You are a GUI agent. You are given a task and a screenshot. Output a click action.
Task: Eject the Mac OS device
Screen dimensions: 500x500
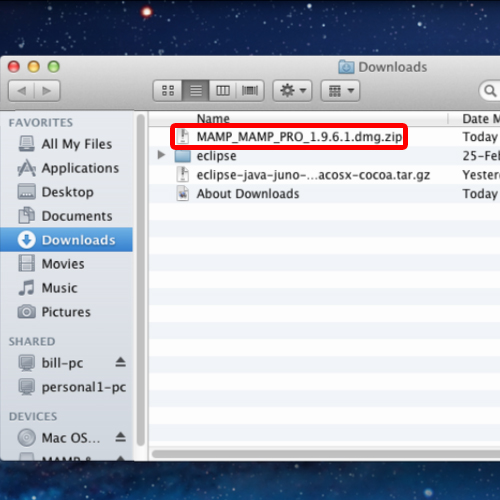coord(120,437)
